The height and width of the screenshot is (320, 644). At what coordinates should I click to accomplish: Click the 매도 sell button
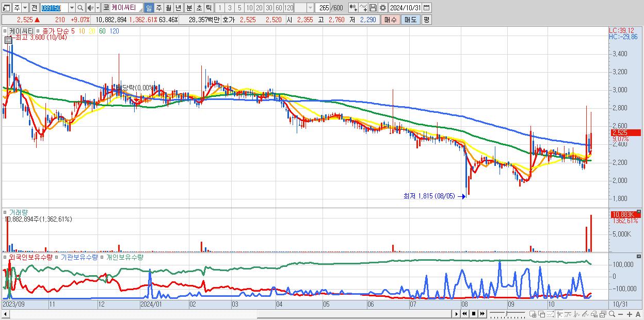[x=410, y=20]
